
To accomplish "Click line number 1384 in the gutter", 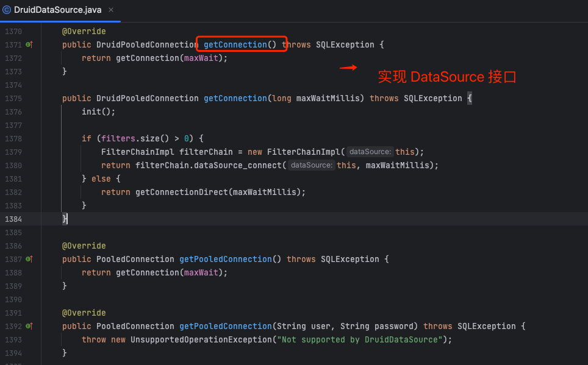I will coord(13,219).
